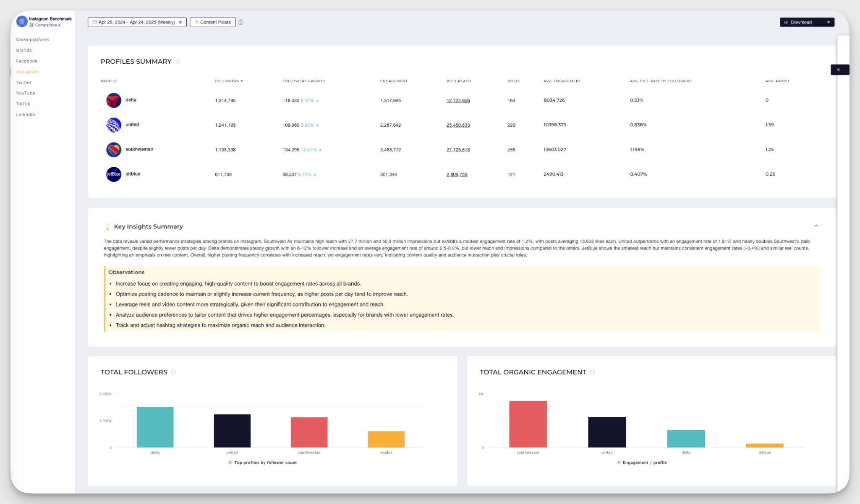This screenshot has height=504, width=860.
Task: Click the Key Insights lightbulb icon
Action: pyautogui.click(x=107, y=227)
